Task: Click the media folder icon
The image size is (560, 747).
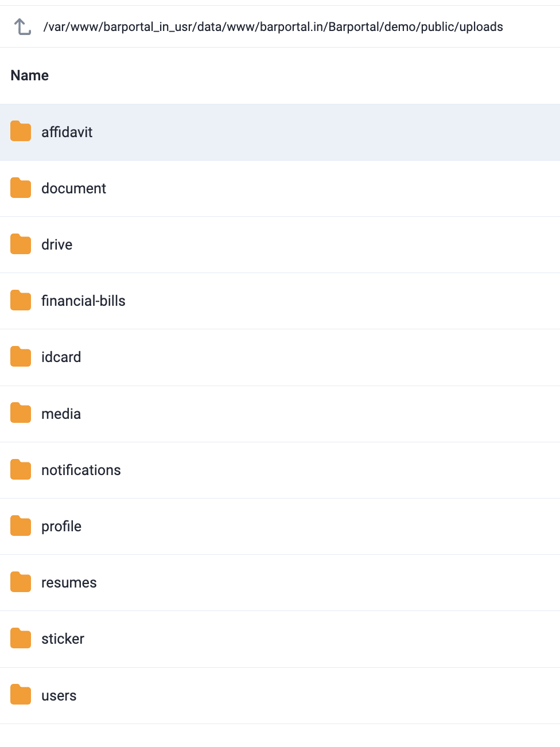Action: [x=21, y=413]
